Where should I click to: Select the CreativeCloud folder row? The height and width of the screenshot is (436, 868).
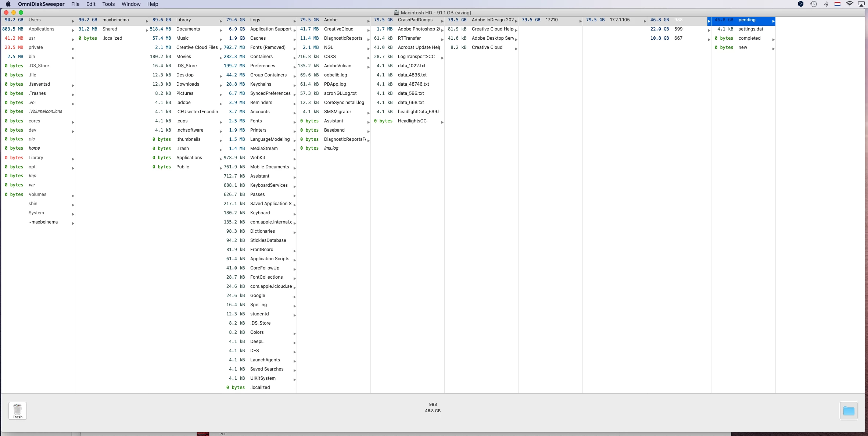[x=338, y=29]
